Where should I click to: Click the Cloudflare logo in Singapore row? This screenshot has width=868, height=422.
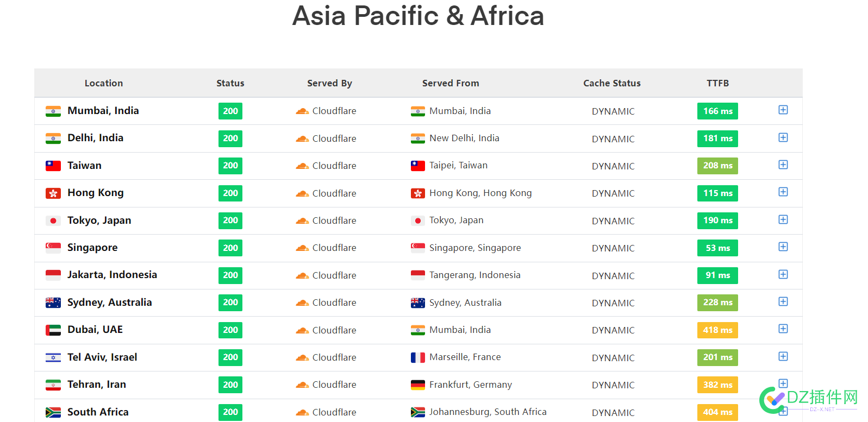pos(302,248)
